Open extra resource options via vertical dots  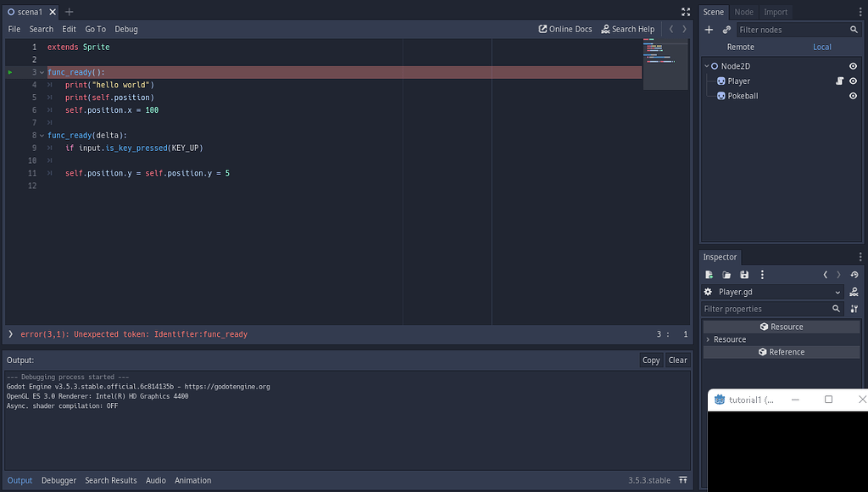pos(762,274)
